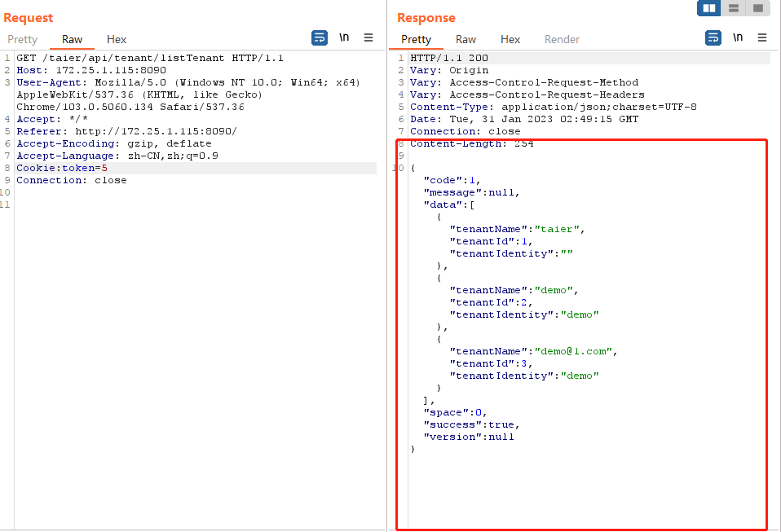Click the Referer header line
Viewport: 781px width, 532px height.
(126, 131)
